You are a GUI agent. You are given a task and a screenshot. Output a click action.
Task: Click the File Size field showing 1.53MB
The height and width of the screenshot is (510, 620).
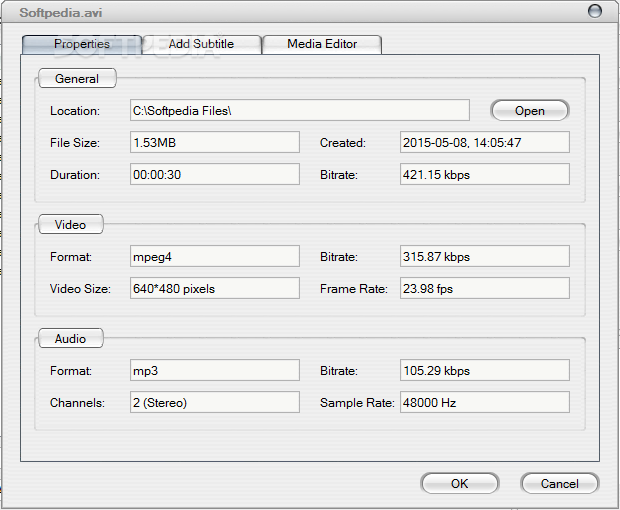215,142
